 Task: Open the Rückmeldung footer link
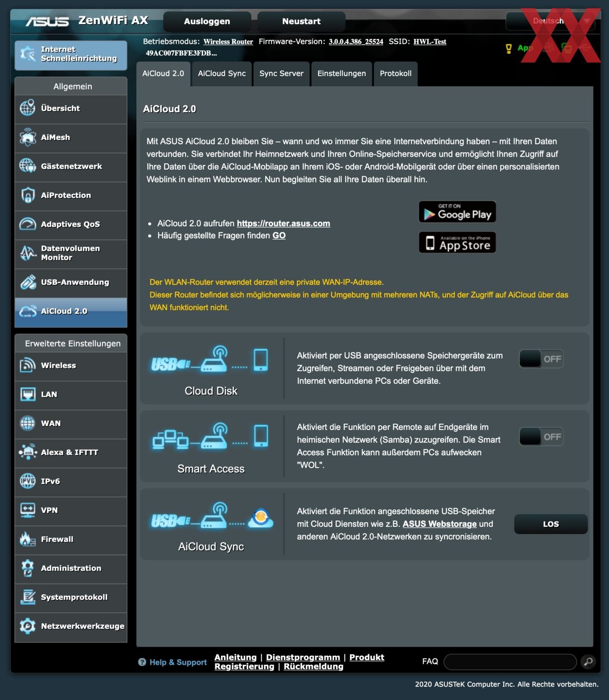click(313, 666)
